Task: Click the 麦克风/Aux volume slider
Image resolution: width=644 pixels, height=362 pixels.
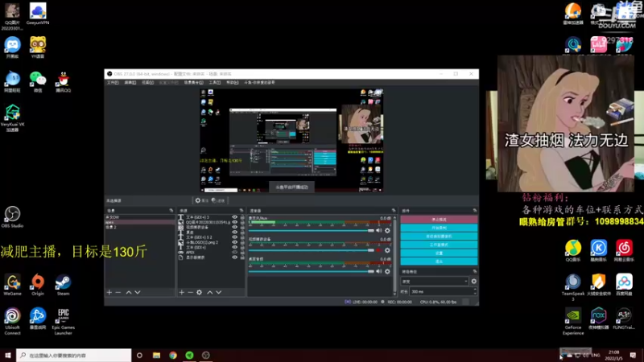Action: click(x=312, y=231)
